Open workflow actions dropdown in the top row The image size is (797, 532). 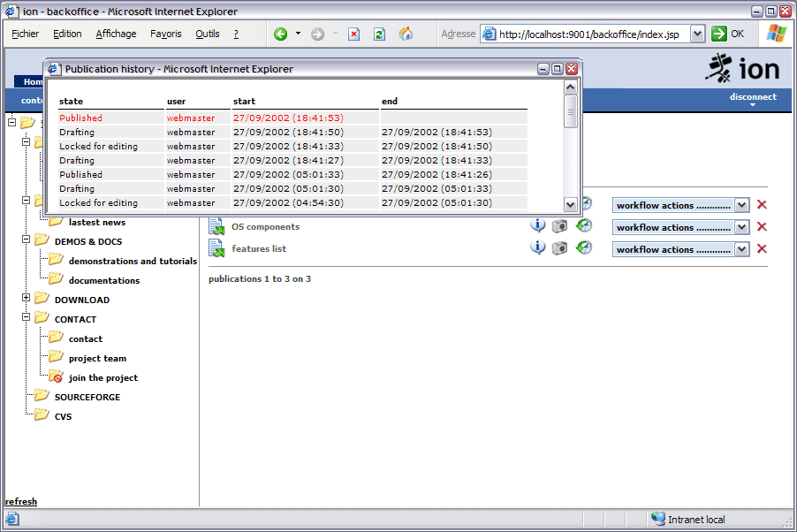coord(680,206)
